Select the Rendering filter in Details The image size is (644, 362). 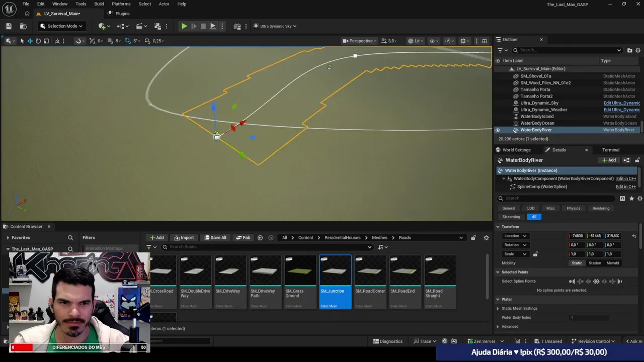tap(601, 208)
